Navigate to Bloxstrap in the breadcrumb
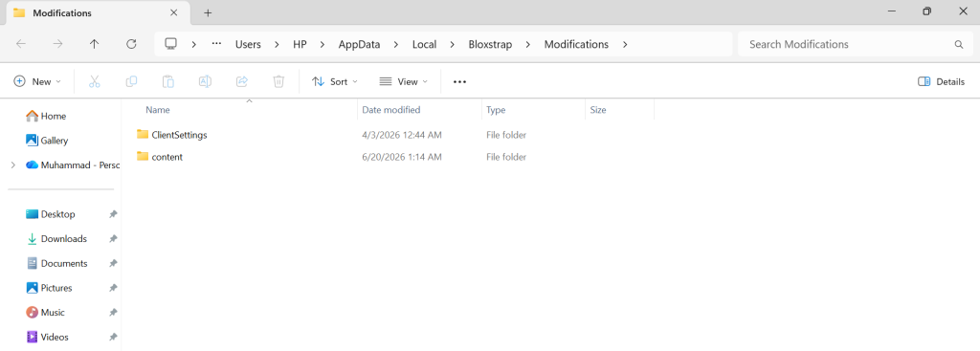 tap(491, 44)
